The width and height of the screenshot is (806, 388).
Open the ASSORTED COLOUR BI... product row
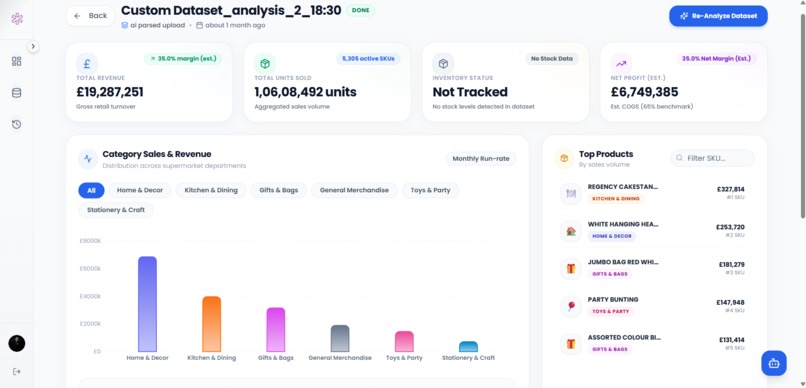coord(653,344)
